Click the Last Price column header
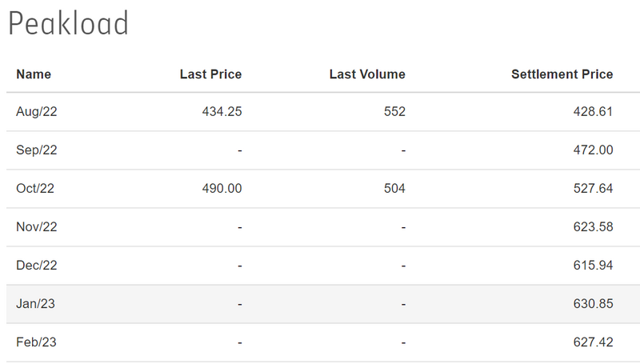Screen dimensions: 640x364 210,74
